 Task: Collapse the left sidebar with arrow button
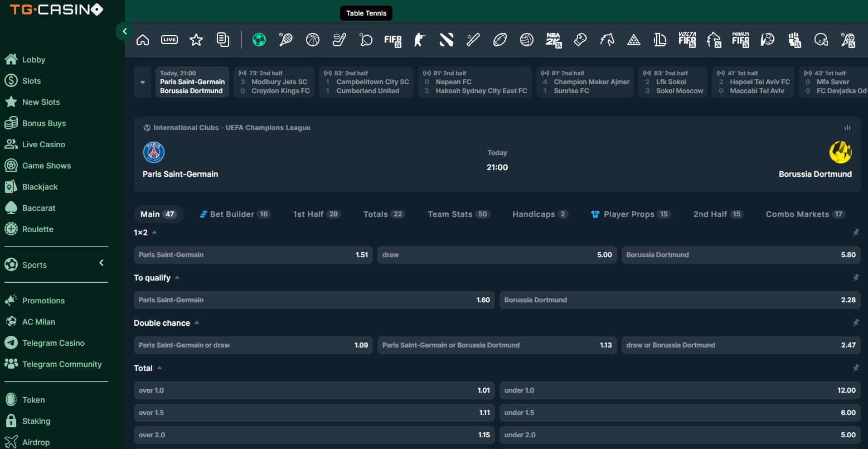pos(124,31)
